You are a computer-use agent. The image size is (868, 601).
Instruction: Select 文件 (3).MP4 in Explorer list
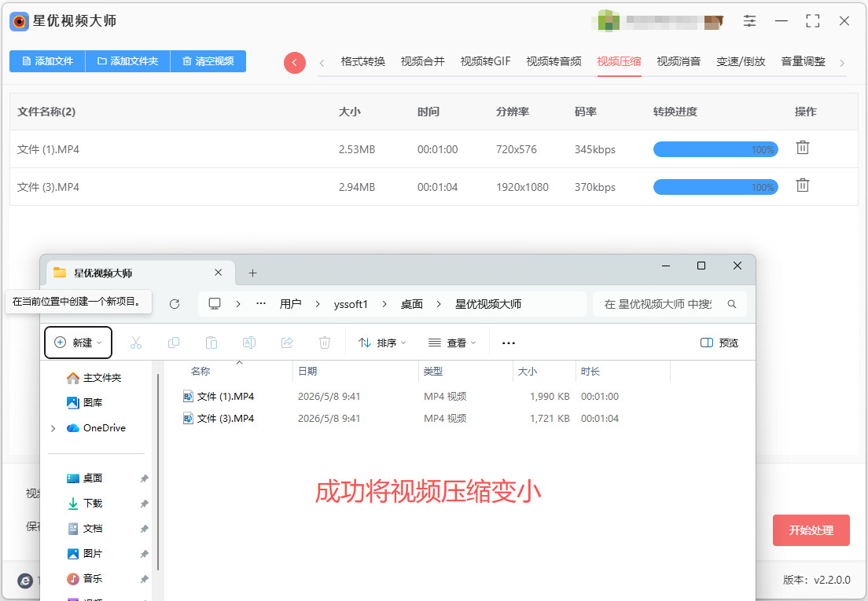coord(226,419)
